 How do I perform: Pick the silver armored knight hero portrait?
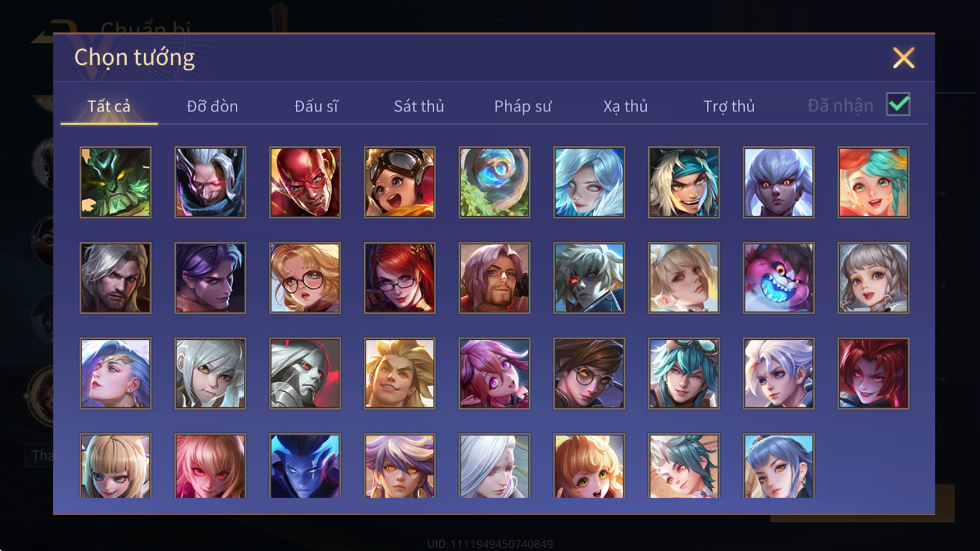point(305,373)
